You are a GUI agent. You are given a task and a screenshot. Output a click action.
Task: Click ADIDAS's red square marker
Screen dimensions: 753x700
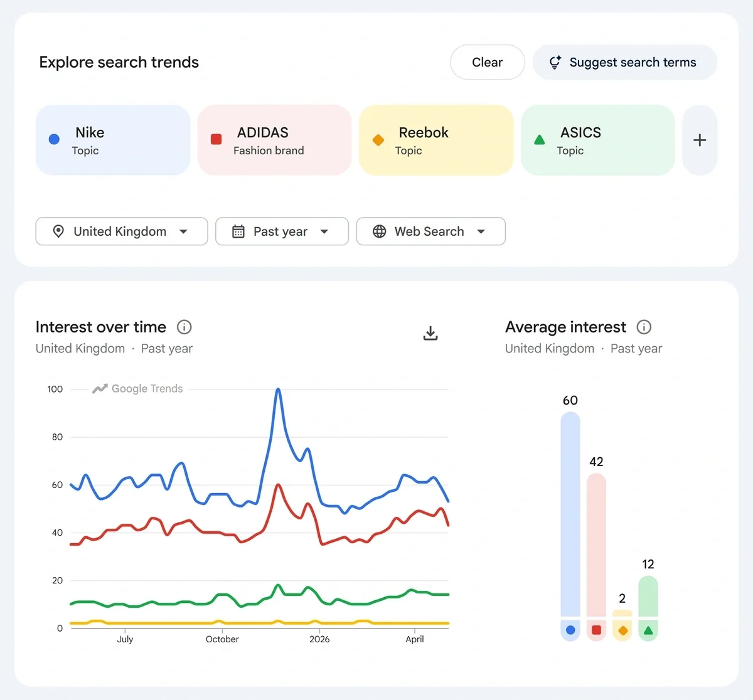coord(216,139)
